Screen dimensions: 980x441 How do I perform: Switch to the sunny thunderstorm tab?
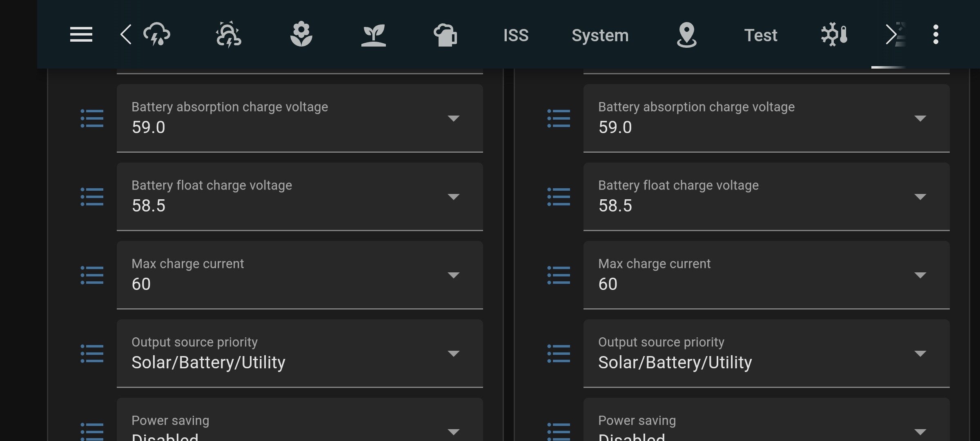coord(229,35)
